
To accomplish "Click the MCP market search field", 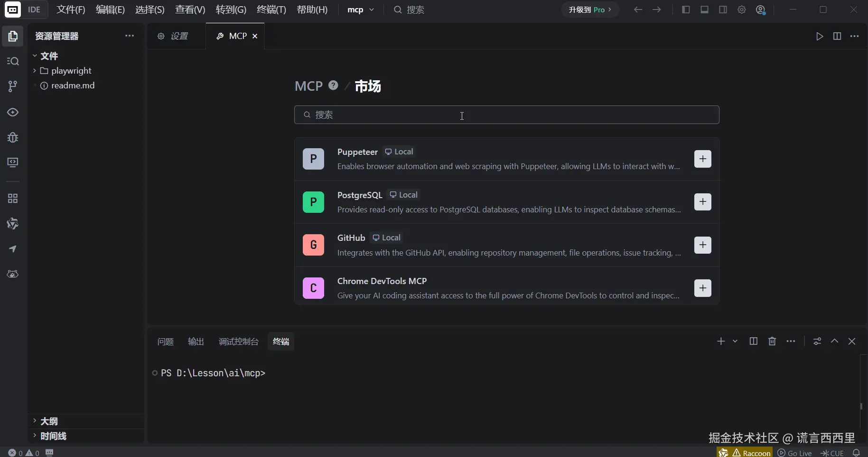I will (507, 114).
